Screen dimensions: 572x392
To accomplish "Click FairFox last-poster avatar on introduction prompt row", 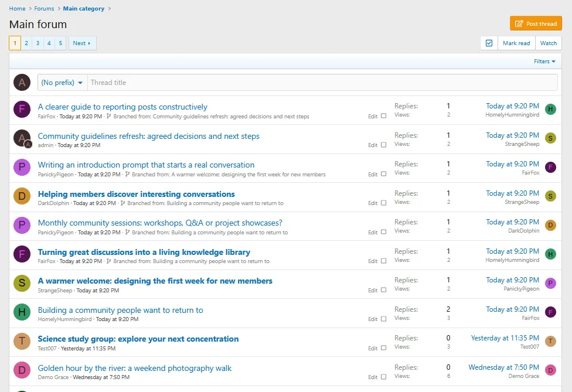I will 550,167.
